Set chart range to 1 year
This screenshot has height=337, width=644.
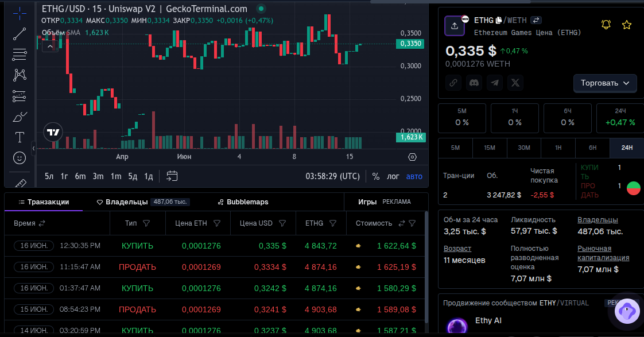coord(64,176)
